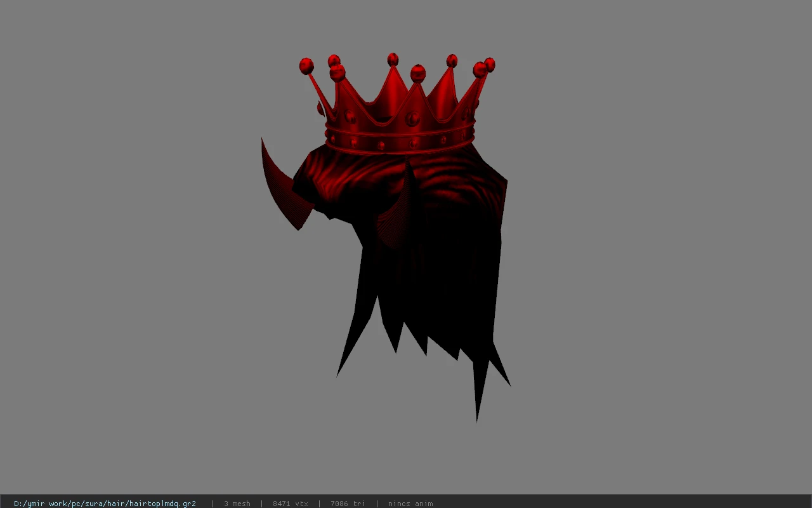812x508 pixels.
Task: Click the file path hairtoplmdq.gr2 in status bar
Action: [105, 504]
